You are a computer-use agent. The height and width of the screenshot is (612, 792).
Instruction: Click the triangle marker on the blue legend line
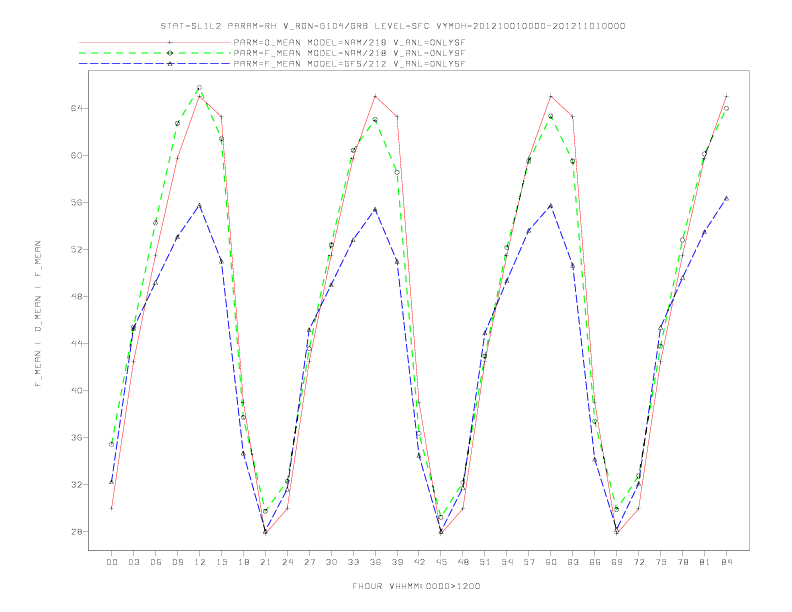click(x=170, y=64)
